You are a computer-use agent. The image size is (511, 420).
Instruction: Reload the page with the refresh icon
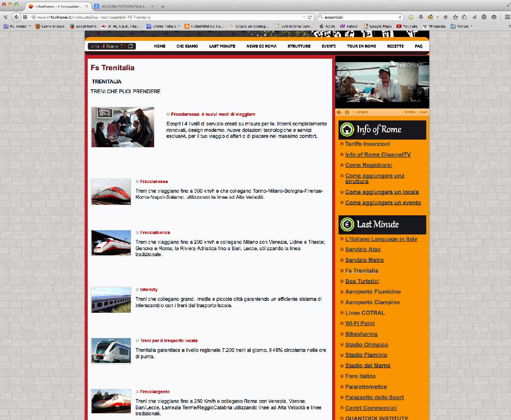[310, 17]
